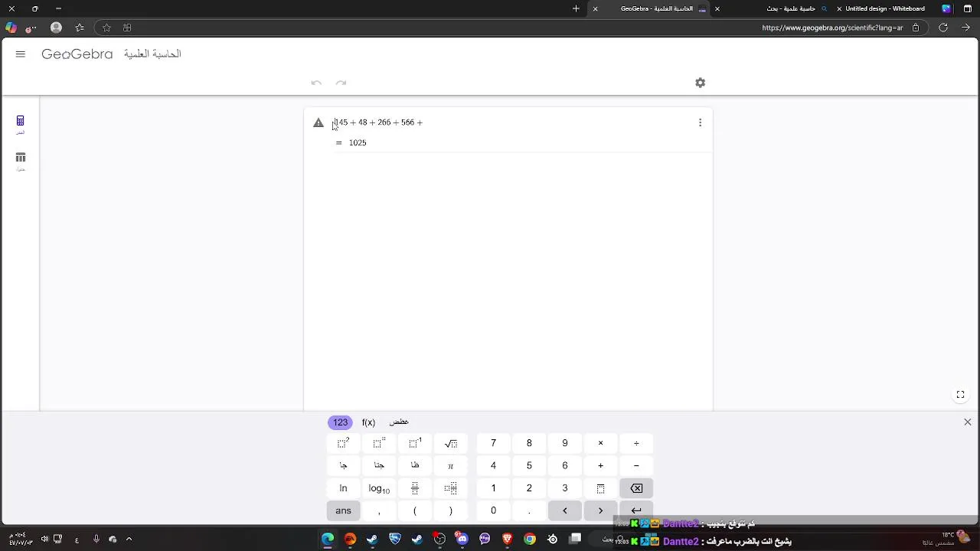Tap digit 9 on keypad
The height and width of the screenshot is (551, 980).
(x=565, y=443)
